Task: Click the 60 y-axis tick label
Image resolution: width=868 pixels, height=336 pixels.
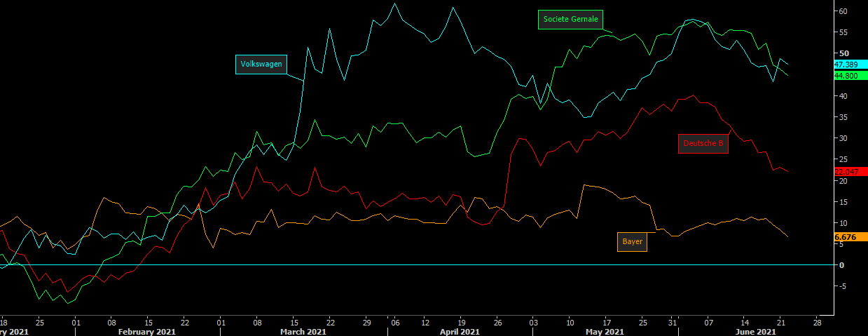Action: (843, 11)
